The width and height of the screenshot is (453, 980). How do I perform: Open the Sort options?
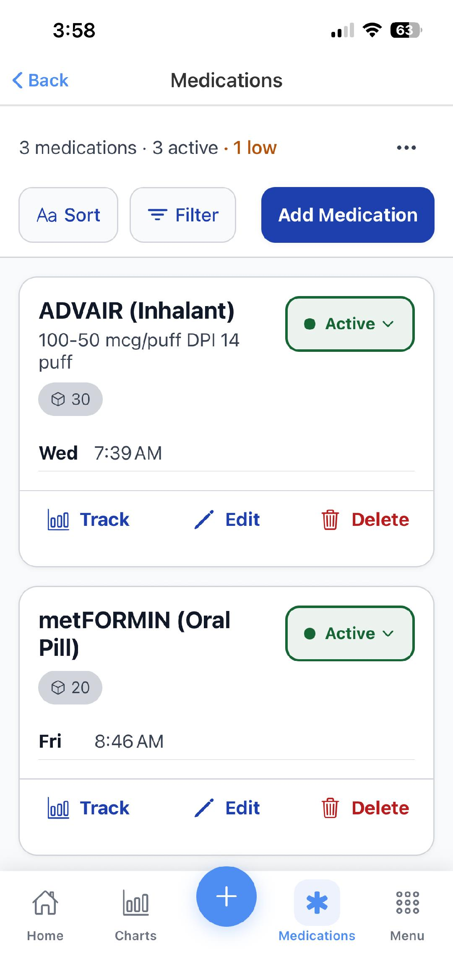(68, 214)
